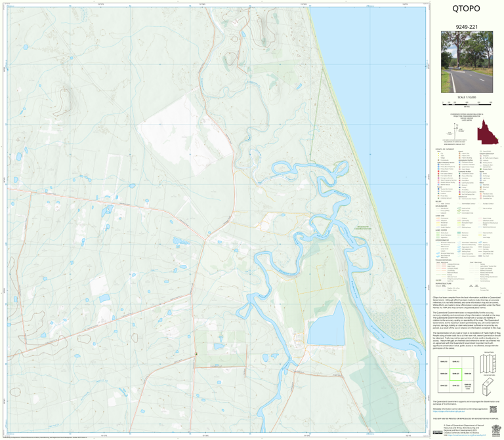
Task: Click the Queensland Government crest logo
Action: tap(495, 430)
